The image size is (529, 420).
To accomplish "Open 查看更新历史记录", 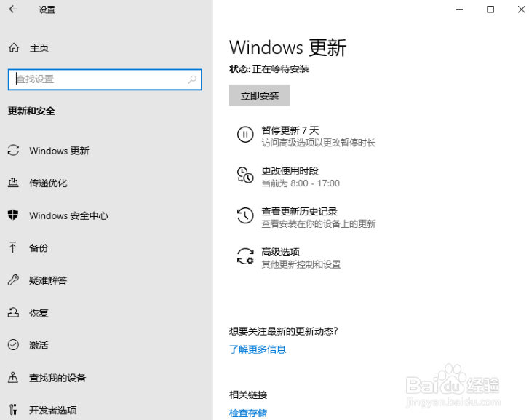I will click(x=299, y=212).
